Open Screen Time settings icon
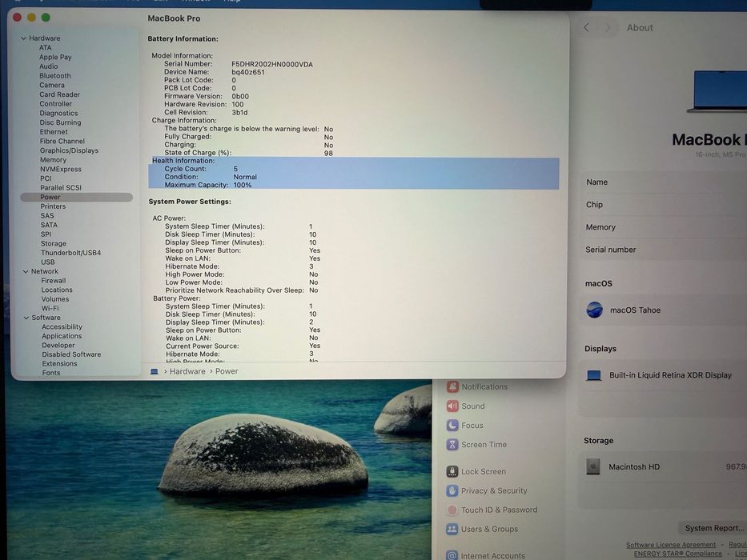The height and width of the screenshot is (560, 747). pos(452,445)
